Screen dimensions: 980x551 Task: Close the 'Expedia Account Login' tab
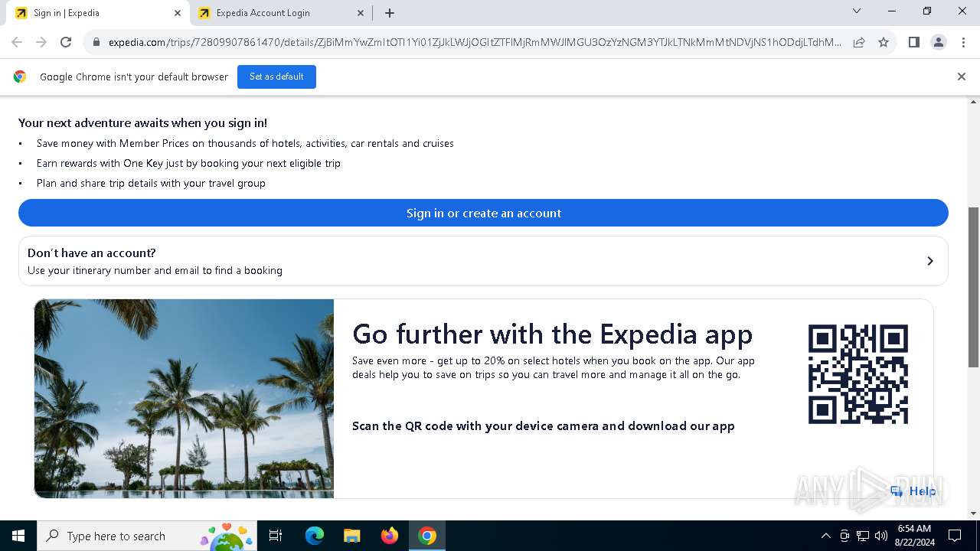point(361,13)
